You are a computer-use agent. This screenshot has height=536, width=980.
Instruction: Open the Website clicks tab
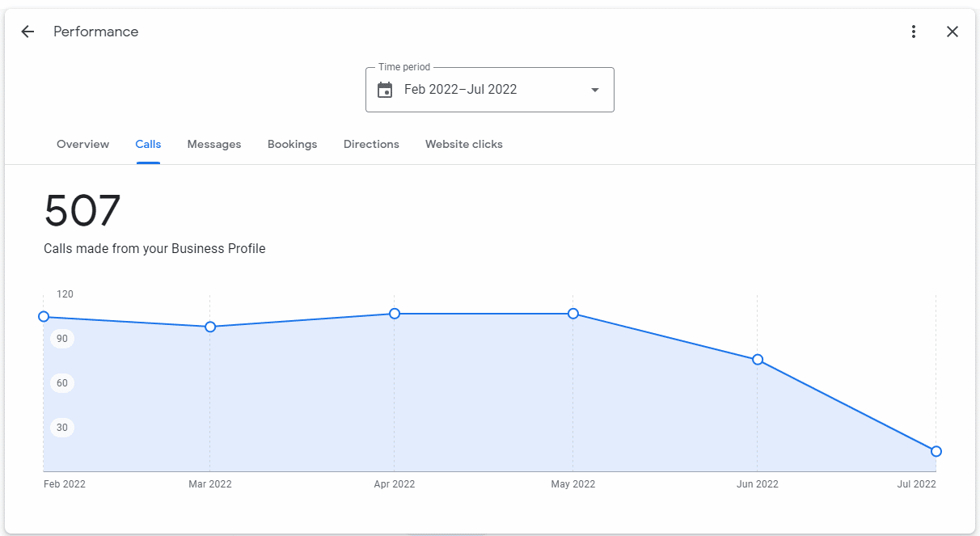[x=464, y=144]
